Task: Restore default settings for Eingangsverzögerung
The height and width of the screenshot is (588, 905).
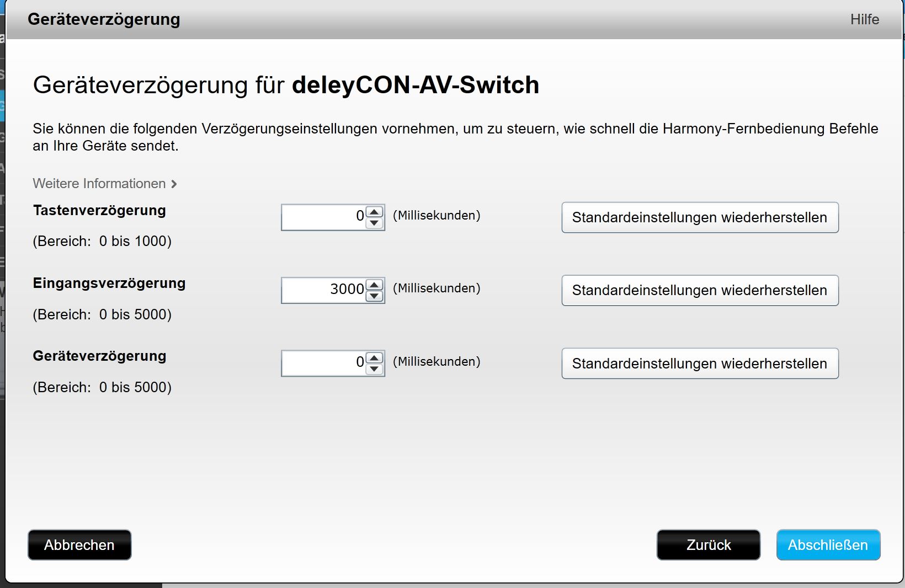Action: click(700, 290)
